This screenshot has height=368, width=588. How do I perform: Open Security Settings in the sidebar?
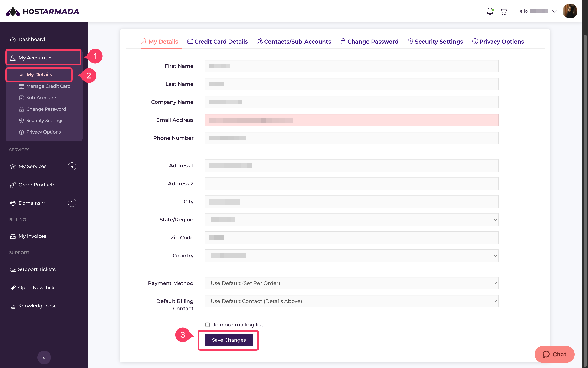[x=41, y=120]
